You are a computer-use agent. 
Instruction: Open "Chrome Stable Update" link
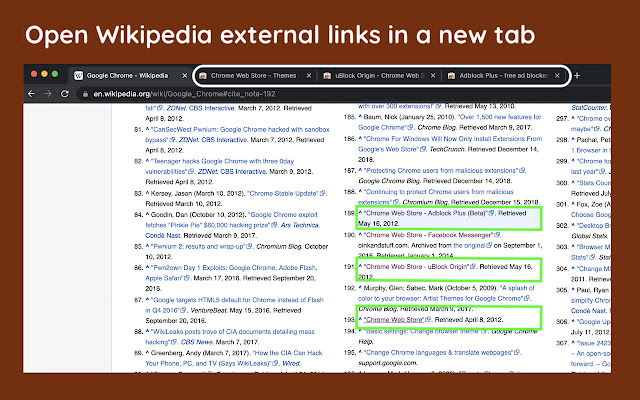[x=283, y=193]
